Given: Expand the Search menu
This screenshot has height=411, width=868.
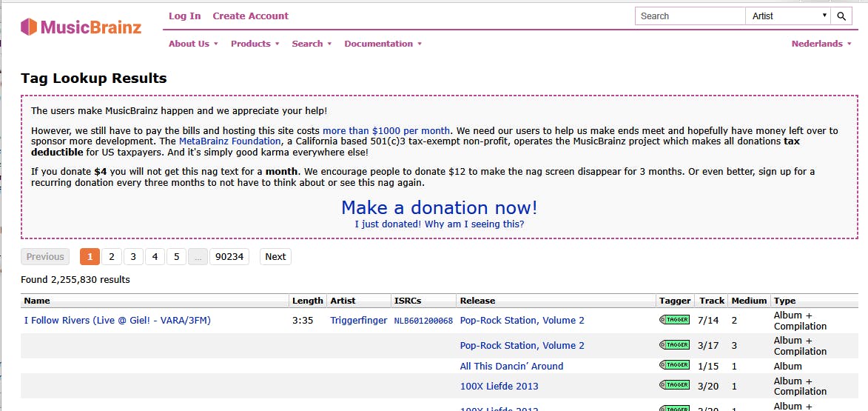Looking at the screenshot, I should click(x=312, y=44).
